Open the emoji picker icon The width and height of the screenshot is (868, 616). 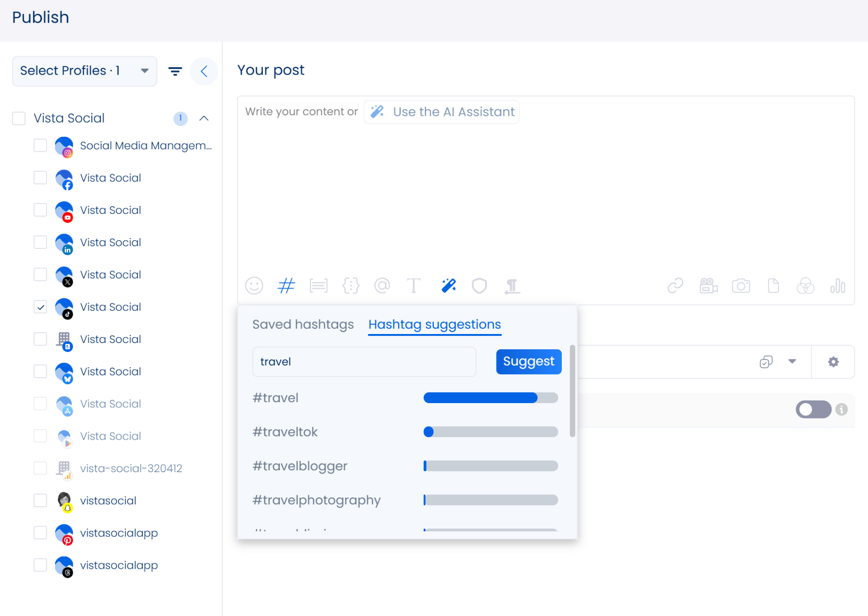click(254, 286)
